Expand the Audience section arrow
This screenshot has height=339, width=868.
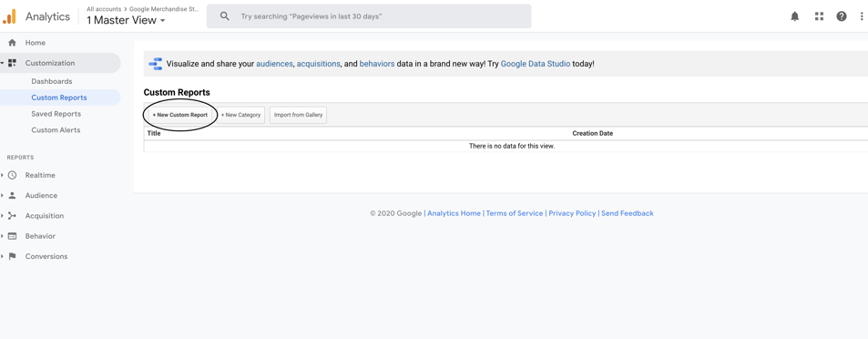click(x=2, y=196)
